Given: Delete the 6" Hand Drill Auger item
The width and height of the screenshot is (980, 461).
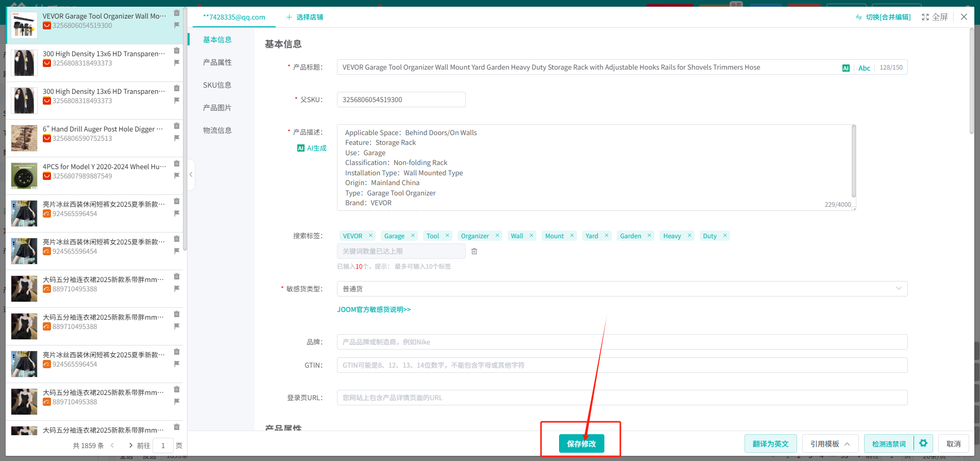Looking at the screenshot, I should pyautogui.click(x=177, y=126).
